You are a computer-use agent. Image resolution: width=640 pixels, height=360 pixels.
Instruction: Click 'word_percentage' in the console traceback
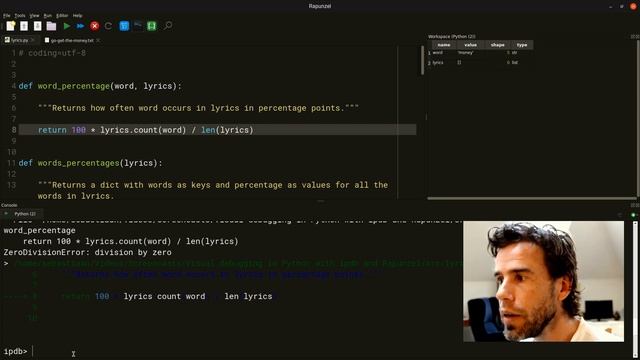pos(40,230)
